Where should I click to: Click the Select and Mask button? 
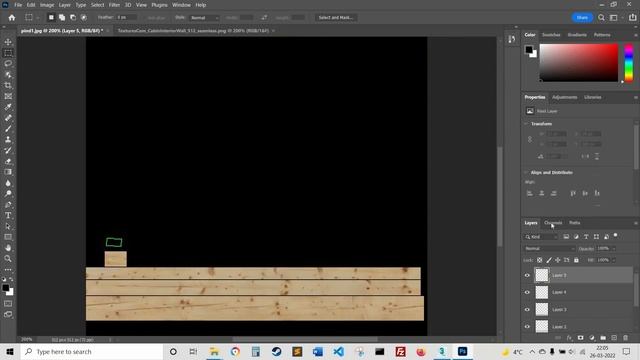click(336, 18)
